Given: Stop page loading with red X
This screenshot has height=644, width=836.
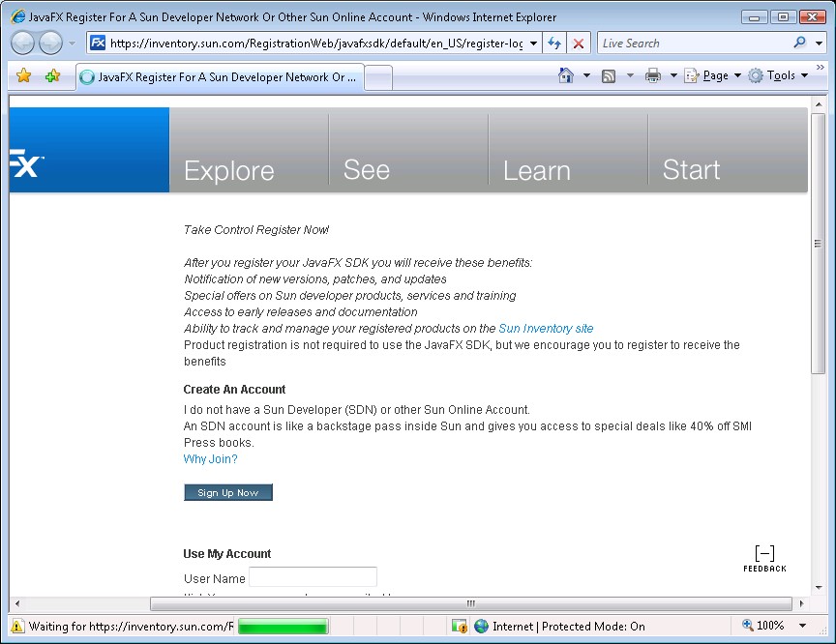Looking at the screenshot, I should (x=579, y=44).
